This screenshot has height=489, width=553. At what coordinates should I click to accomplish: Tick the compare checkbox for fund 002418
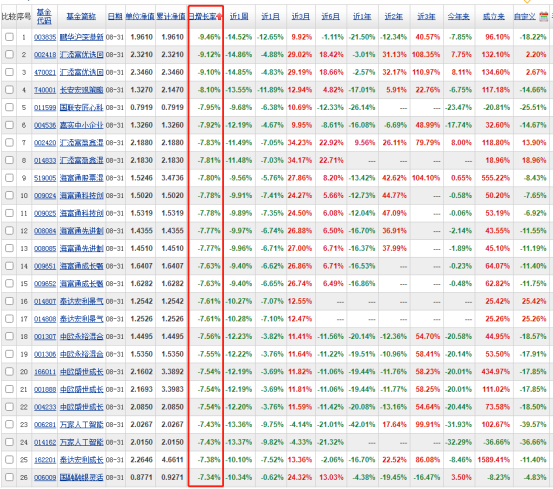coord(9,54)
